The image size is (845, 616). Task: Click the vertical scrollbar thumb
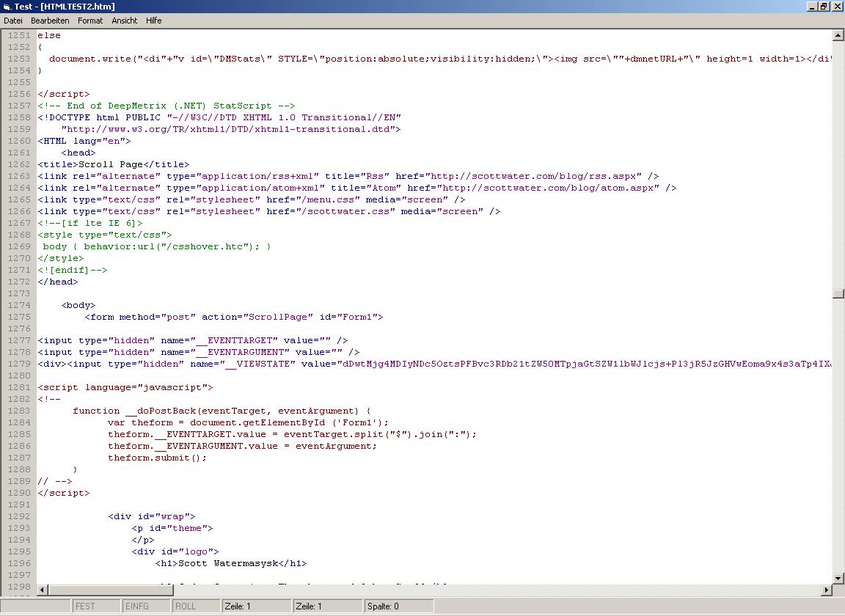[838, 294]
